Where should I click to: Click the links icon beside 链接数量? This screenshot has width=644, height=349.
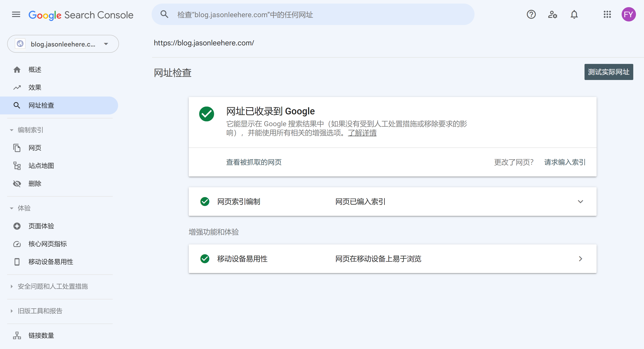tap(17, 336)
